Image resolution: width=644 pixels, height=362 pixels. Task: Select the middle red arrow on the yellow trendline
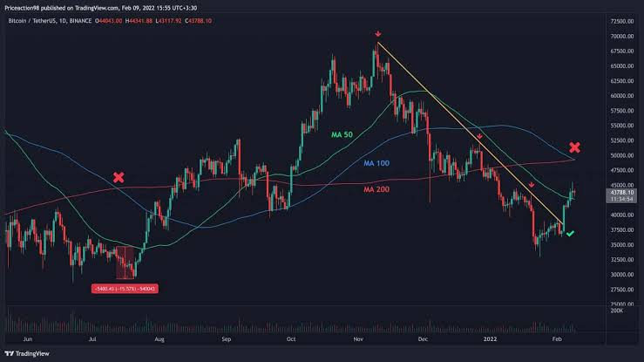pos(479,136)
